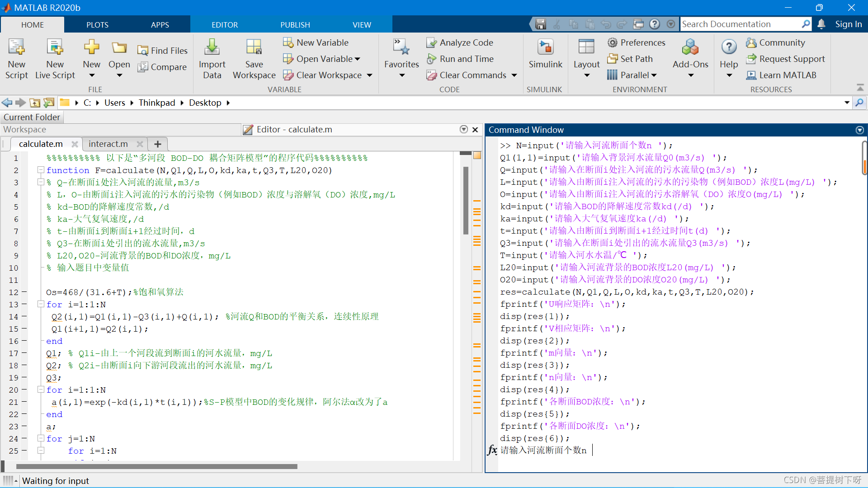This screenshot has height=488, width=868.
Task: Click the notifications bell icon
Action: [821, 24]
